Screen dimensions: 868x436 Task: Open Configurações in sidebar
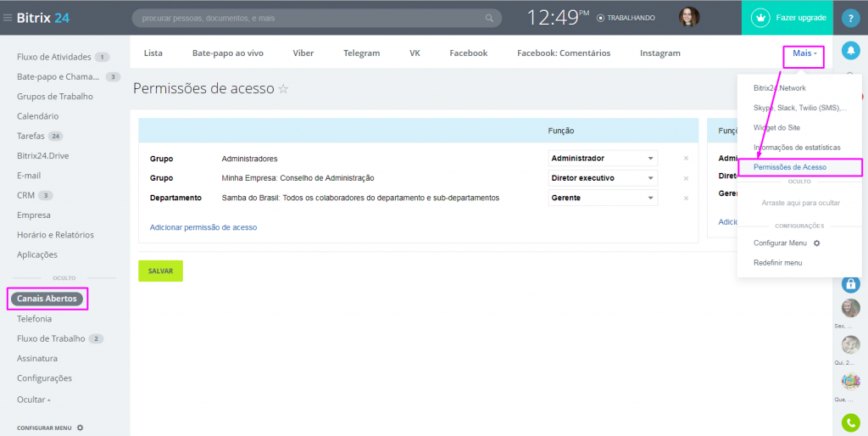pyautogui.click(x=44, y=378)
